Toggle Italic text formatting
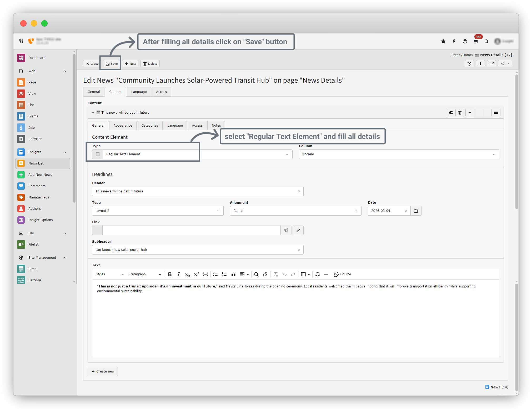532x409 pixels. tap(178, 274)
